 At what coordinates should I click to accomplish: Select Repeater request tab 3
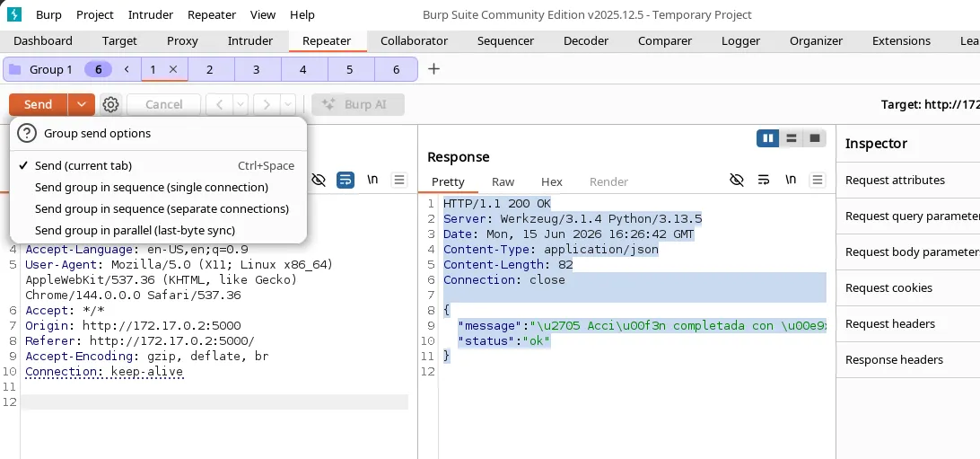(257, 69)
